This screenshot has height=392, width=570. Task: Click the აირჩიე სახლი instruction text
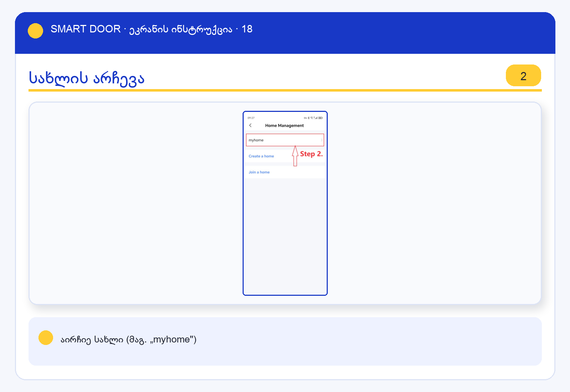pos(129,340)
